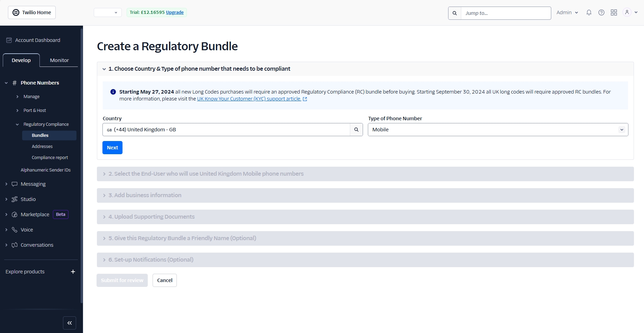The height and width of the screenshot is (333, 644).
Task: Switch to the Monitor tab
Action: [x=59, y=60]
